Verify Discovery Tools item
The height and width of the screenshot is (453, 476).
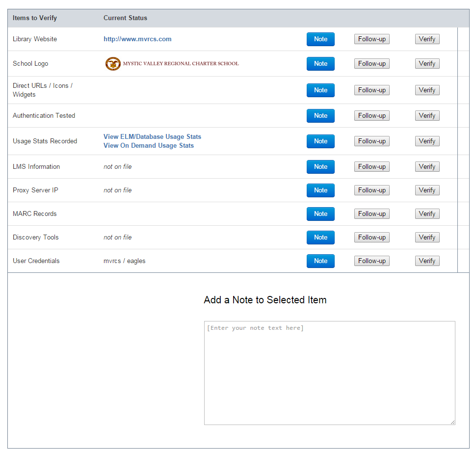[427, 238]
